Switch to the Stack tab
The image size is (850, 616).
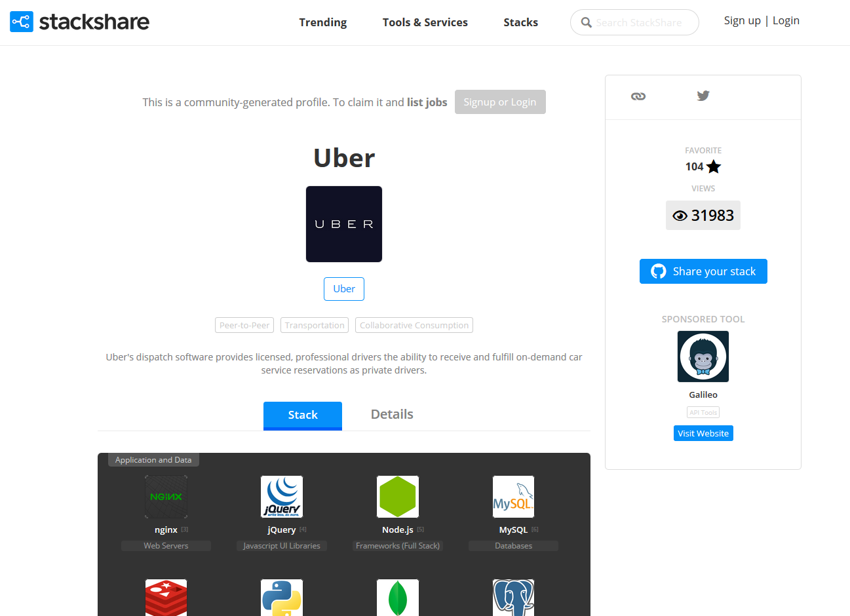[303, 415]
